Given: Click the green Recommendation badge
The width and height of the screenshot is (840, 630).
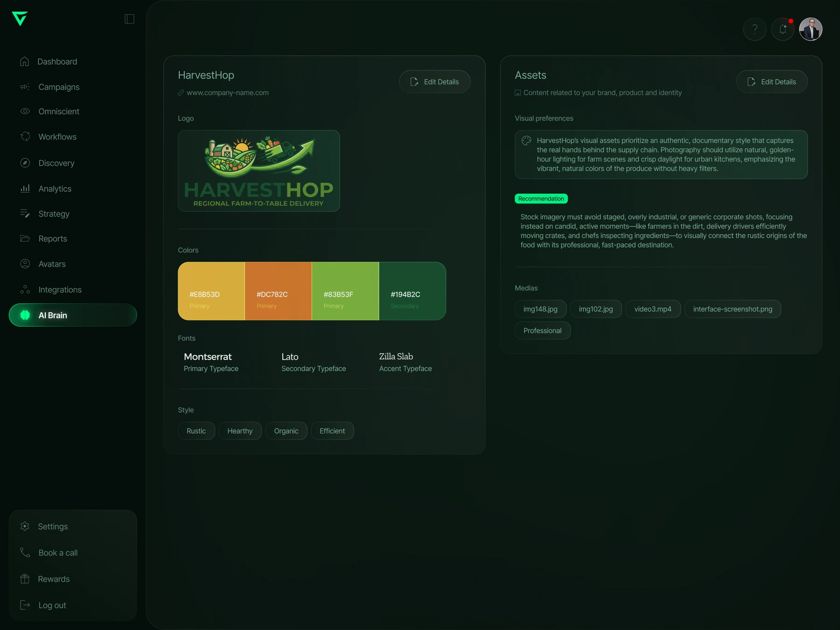Looking at the screenshot, I should click(x=541, y=198).
